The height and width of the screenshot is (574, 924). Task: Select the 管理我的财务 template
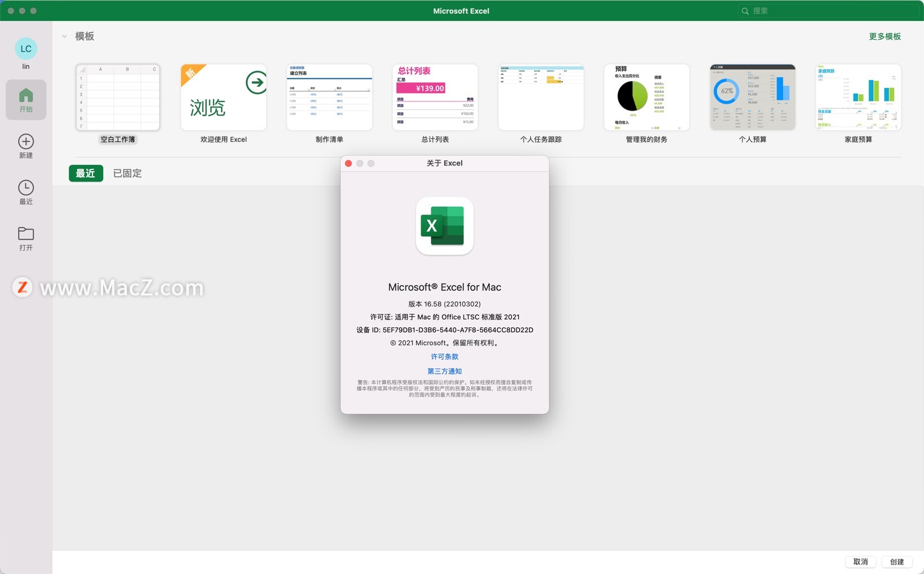tap(647, 97)
